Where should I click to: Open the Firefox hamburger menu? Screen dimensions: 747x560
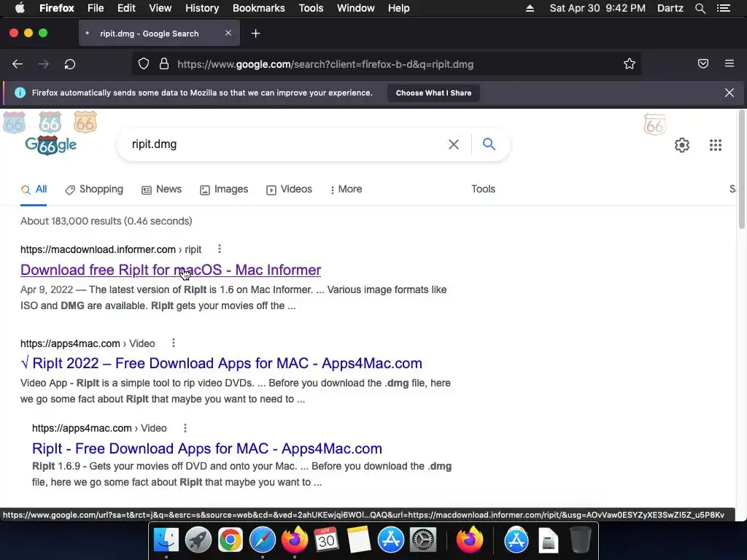tap(729, 63)
